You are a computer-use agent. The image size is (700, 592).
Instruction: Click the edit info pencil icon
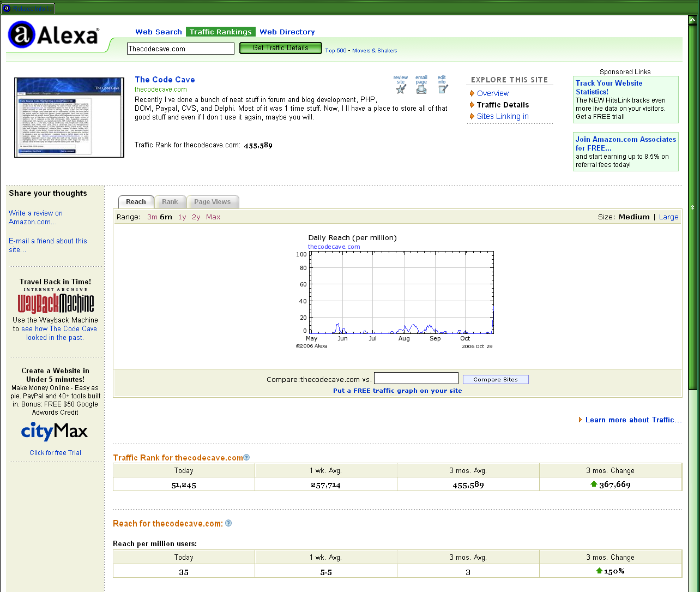click(x=443, y=89)
